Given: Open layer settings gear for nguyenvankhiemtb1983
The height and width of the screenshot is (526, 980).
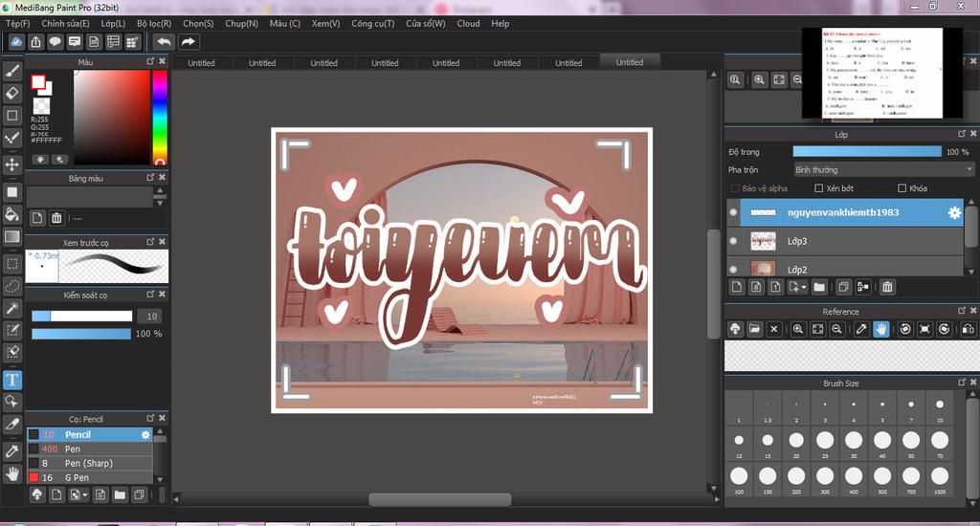Looking at the screenshot, I should pyautogui.click(x=954, y=212).
